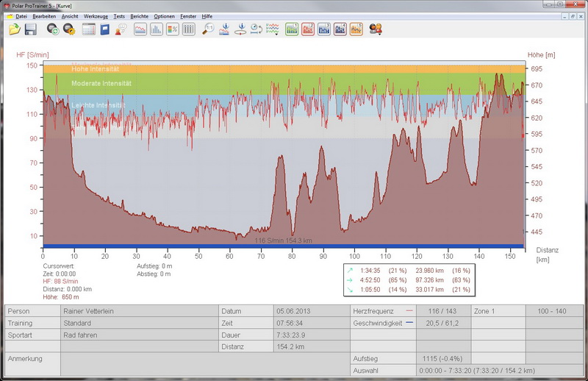
Task: Click the save floppy disk icon
Action: pyautogui.click(x=31, y=29)
